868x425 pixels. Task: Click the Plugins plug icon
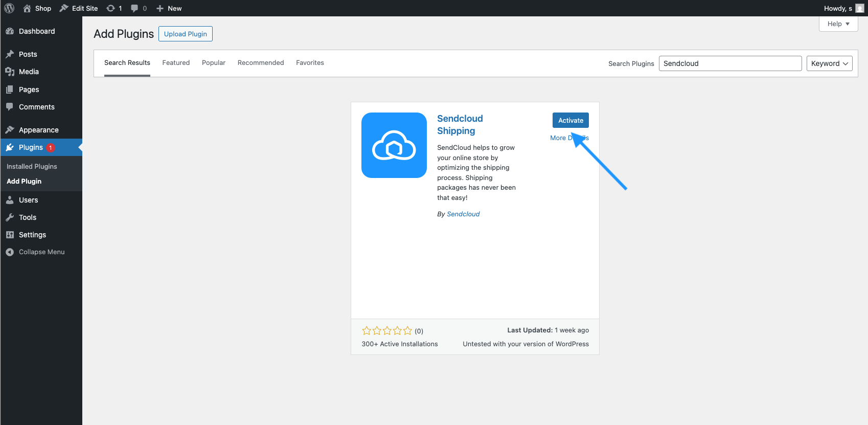[x=10, y=147]
